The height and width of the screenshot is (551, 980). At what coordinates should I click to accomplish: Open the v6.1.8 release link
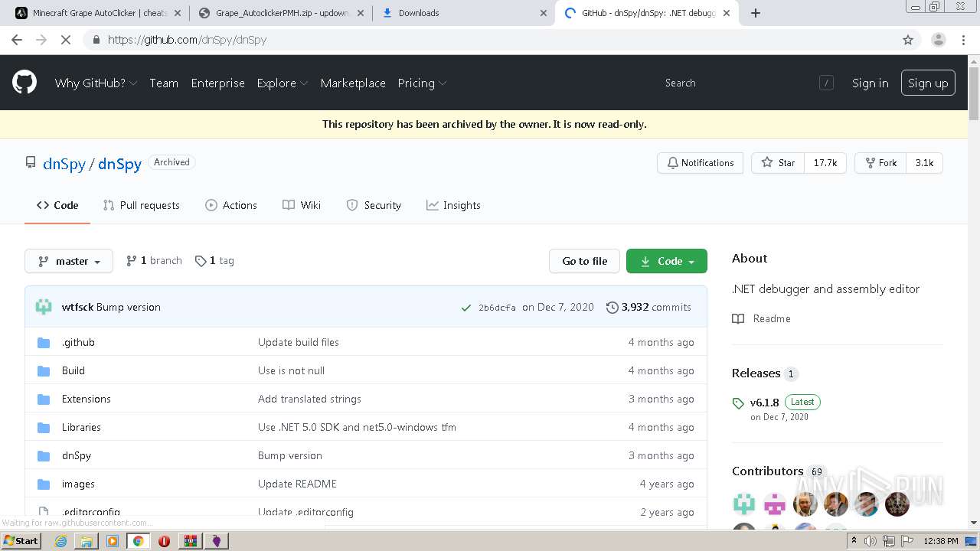click(764, 402)
